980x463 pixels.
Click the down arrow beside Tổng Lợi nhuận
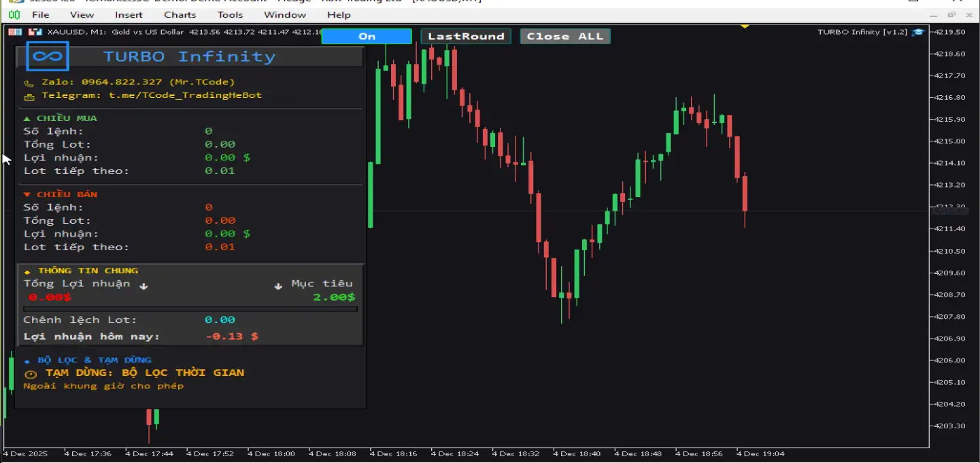[143, 286]
